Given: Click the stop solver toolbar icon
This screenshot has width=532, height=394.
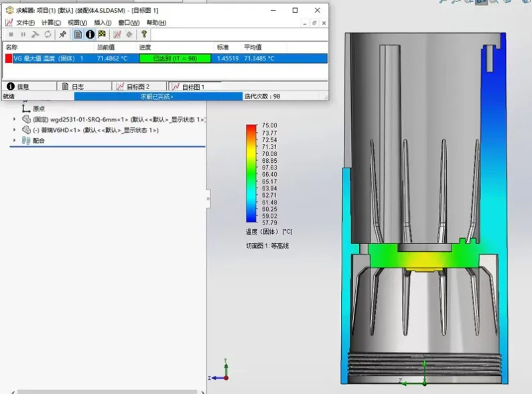Looking at the screenshot, I should [11, 34].
